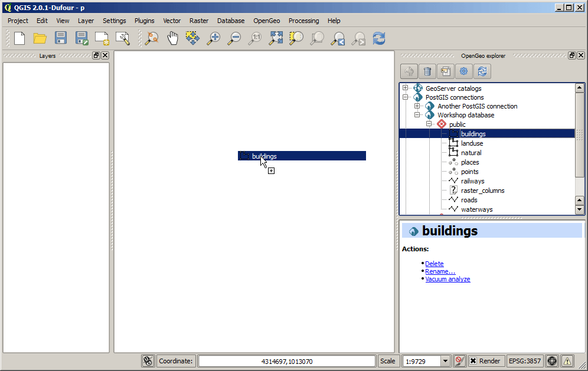Click the Delete action link
The image size is (588, 371).
click(435, 264)
